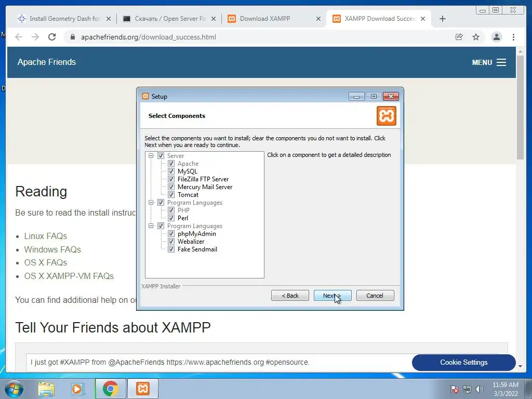532x399 pixels.
Task: Open the volume speaker icon
Action: [x=480, y=389]
